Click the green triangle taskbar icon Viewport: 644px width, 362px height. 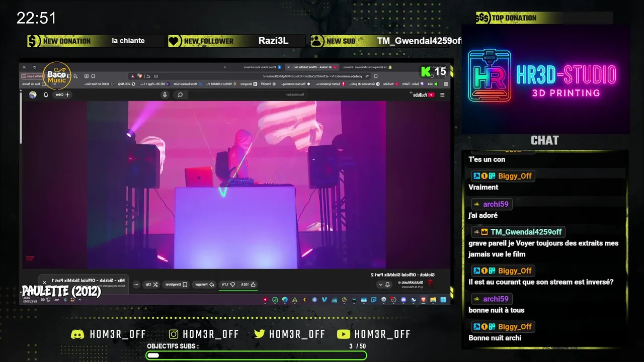coord(294,300)
